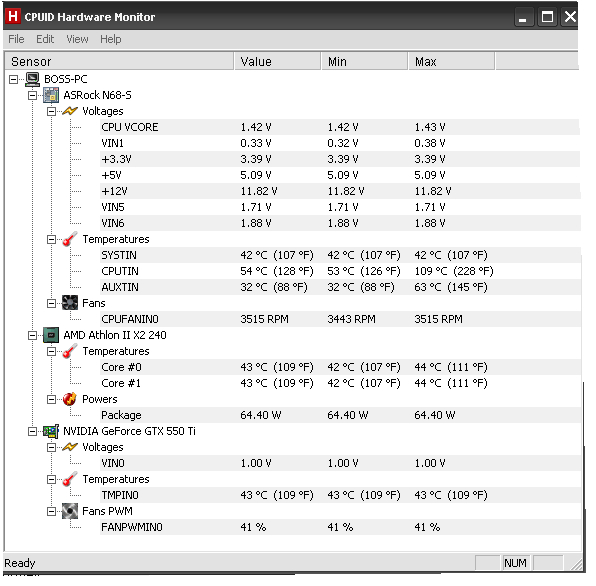Select the +3.3V voltage row
The height and width of the screenshot is (586, 596).
coord(340,159)
